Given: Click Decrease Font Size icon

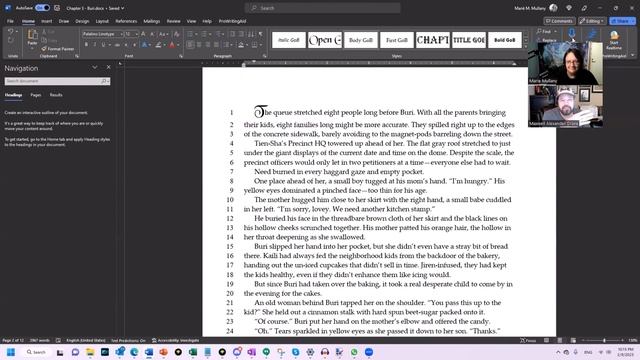Looking at the screenshot, I should [x=152, y=34].
